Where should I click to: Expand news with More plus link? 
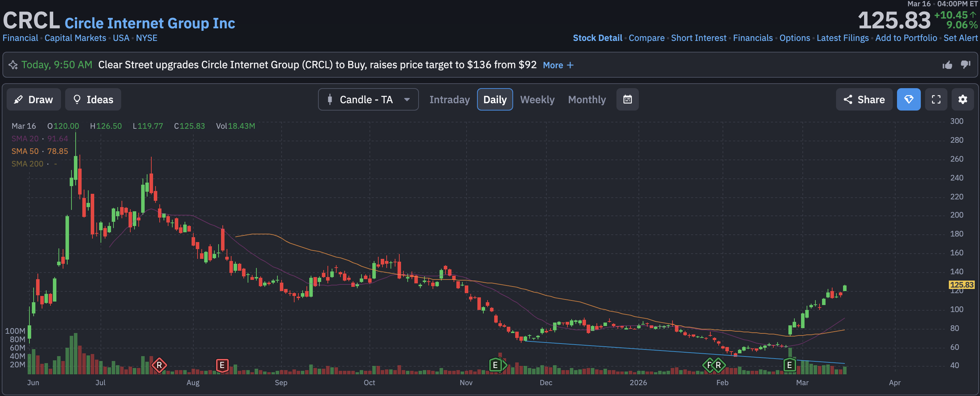(x=558, y=65)
